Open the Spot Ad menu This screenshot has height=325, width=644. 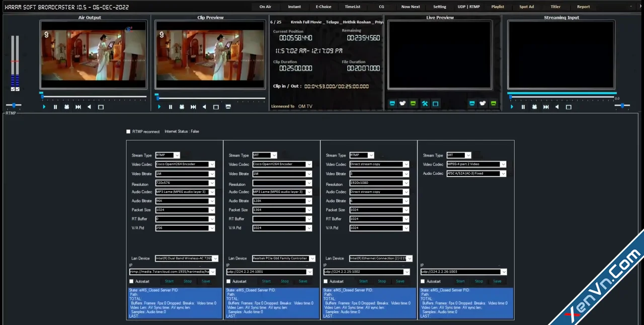point(527,7)
